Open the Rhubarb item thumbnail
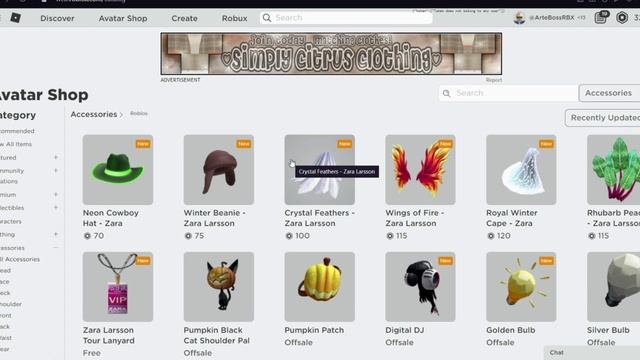 (613, 170)
